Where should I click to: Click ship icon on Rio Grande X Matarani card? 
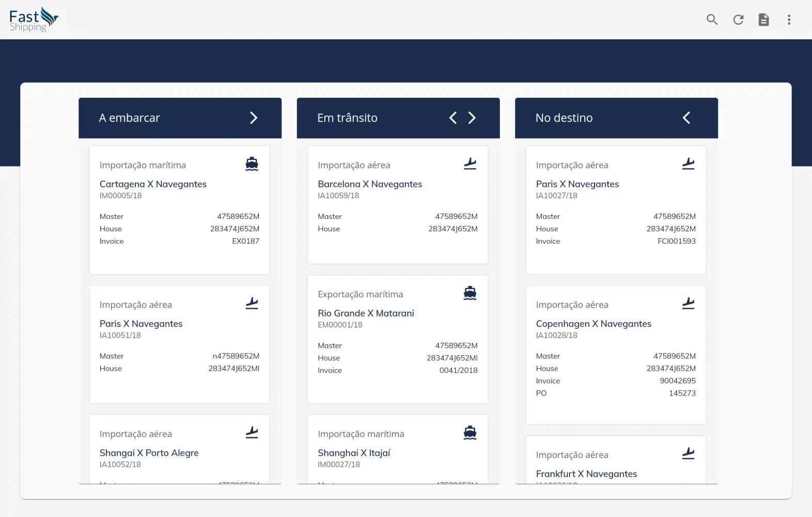click(x=470, y=293)
